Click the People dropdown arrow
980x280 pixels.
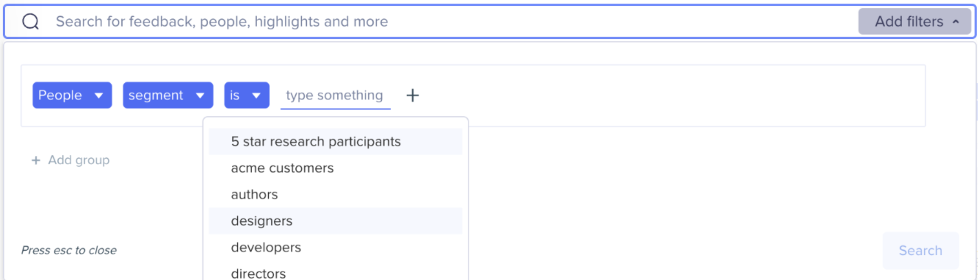pos(98,95)
